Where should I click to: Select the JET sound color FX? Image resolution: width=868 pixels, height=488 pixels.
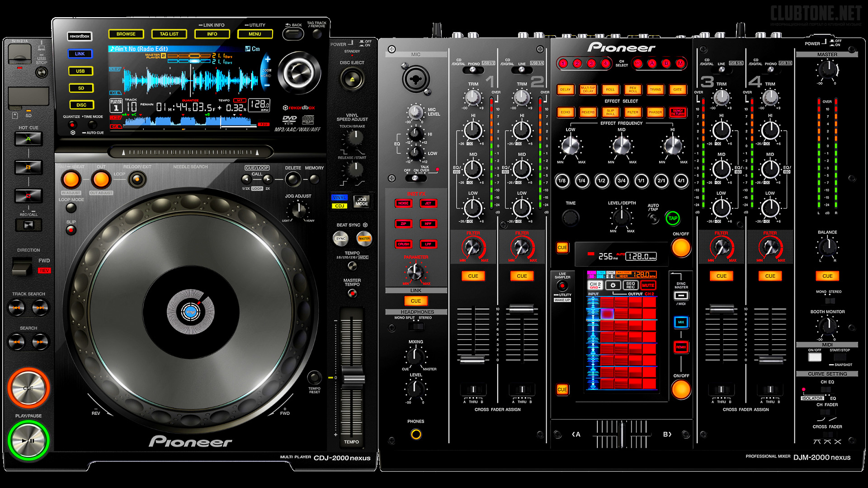[428, 203]
